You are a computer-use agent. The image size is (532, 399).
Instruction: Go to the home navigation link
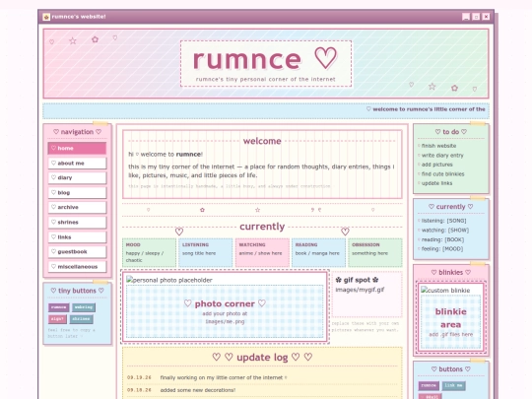(x=77, y=148)
